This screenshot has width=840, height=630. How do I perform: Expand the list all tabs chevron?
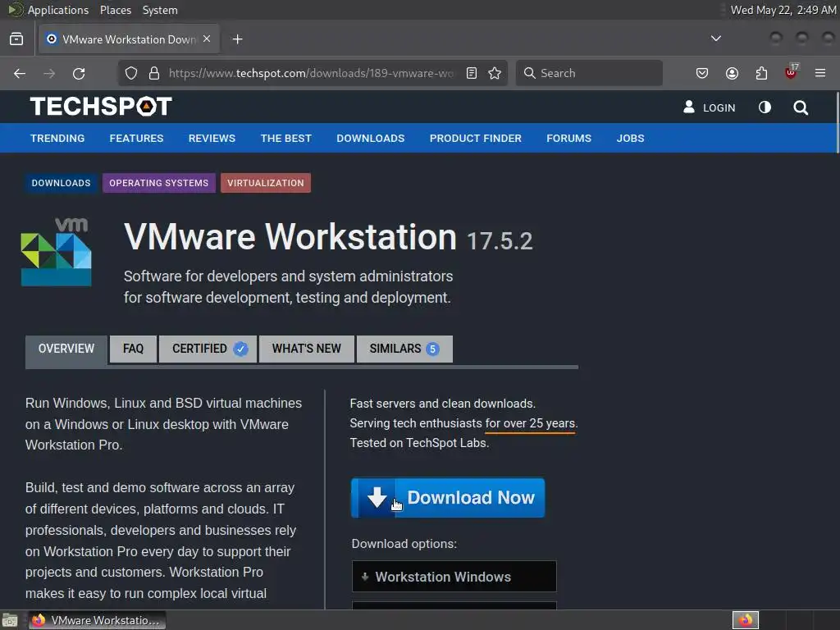point(715,39)
